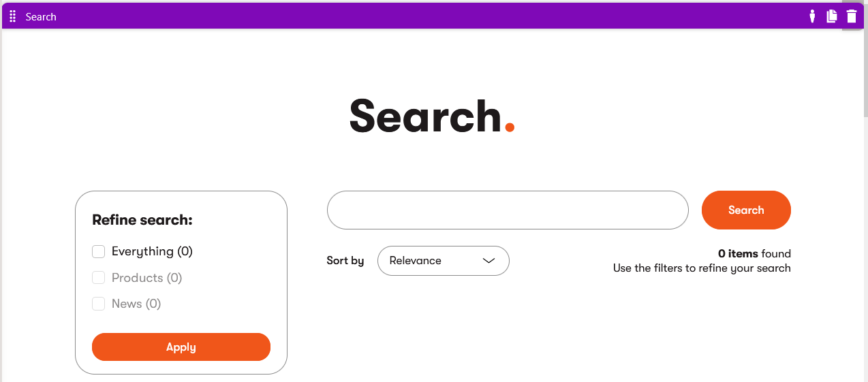The image size is (868, 382).
Task: Delete the Search component with trash icon
Action: 852,16
